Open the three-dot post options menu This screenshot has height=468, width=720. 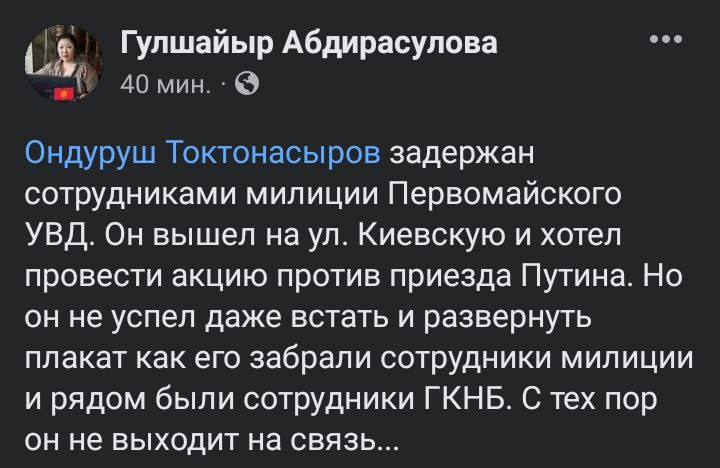(x=666, y=39)
